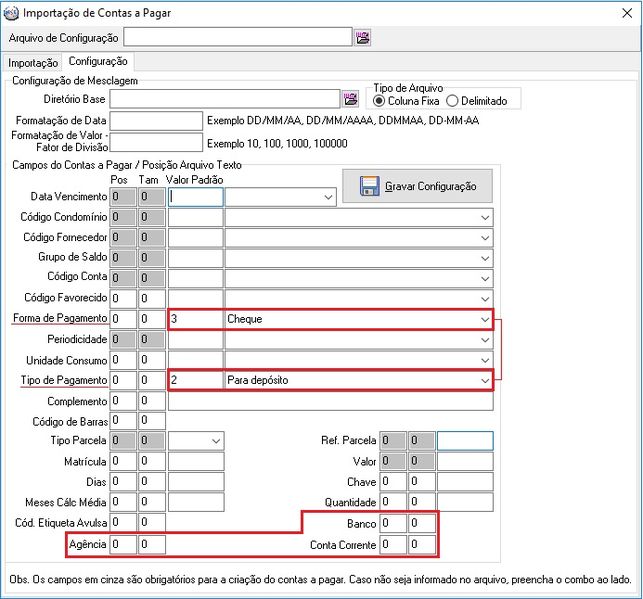Expand the Tipo de Pagamento dropdown
The width and height of the screenshot is (643, 599).
click(485, 381)
